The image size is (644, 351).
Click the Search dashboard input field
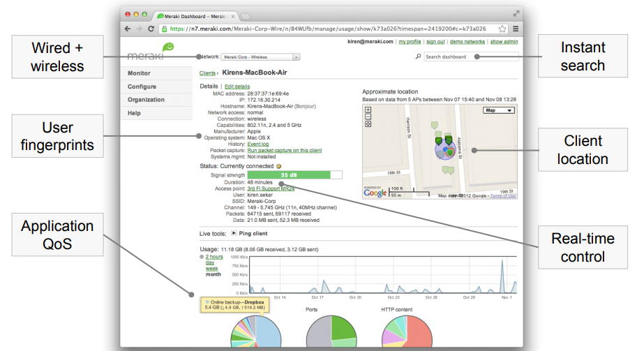click(x=471, y=57)
